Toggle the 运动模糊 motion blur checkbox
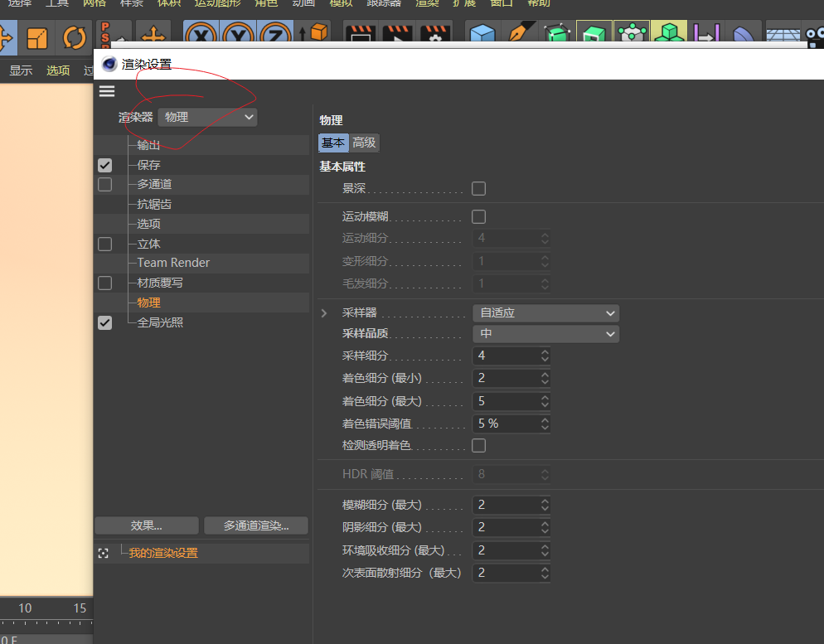Image resolution: width=824 pixels, height=644 pixels. point(478,217)
